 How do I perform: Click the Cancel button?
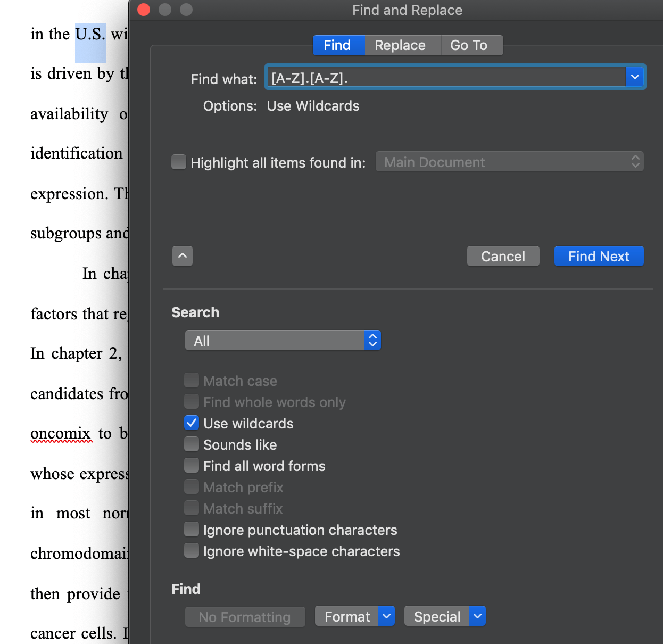point(503,256)
